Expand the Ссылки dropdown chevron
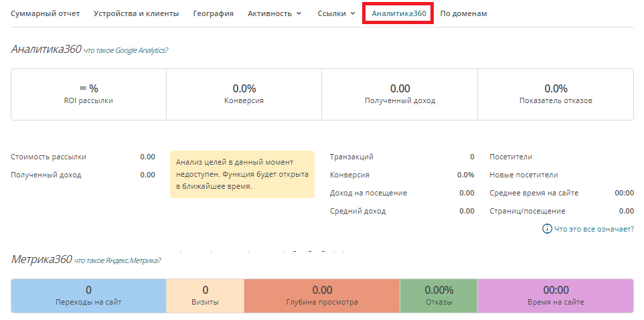644x320 pixels. click(353, 13)
